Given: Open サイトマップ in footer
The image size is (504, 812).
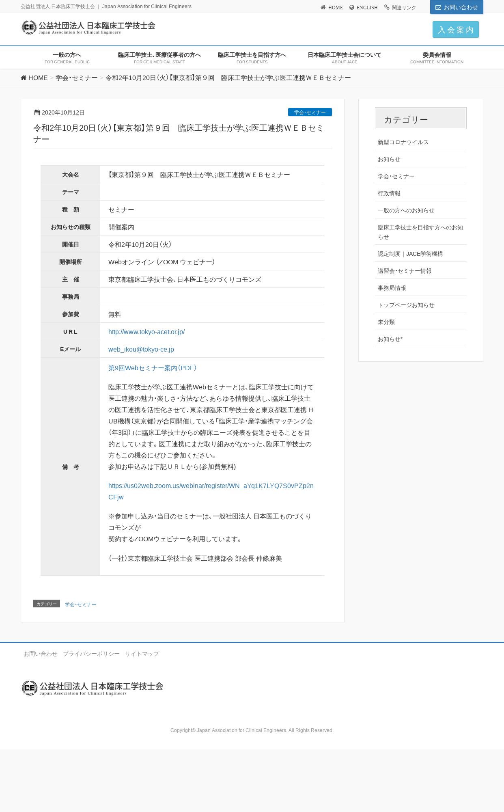Looking at the screenshot, I should [142, 654].
